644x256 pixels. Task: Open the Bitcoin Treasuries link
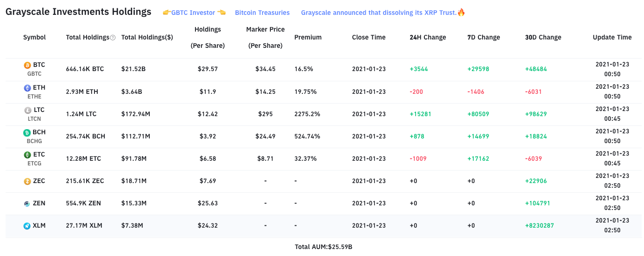pyautogui.click(x=262, y=13)
